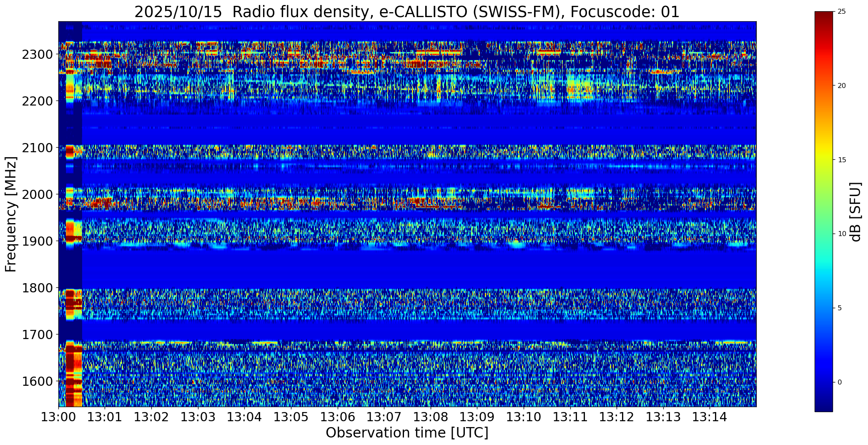This screenshot has height=445, width=868.
Task: Click the yellow region of the colorbar
Action: click(x=823, y=160)
